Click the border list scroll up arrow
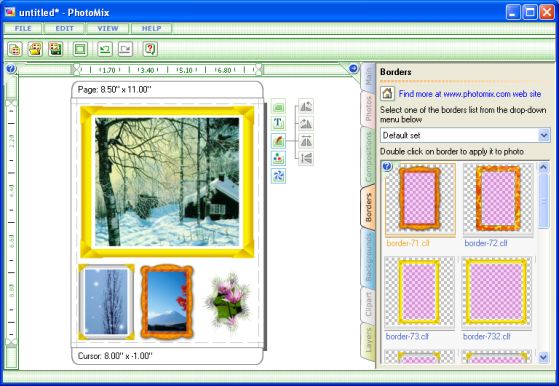 click(x=543, y=167)
